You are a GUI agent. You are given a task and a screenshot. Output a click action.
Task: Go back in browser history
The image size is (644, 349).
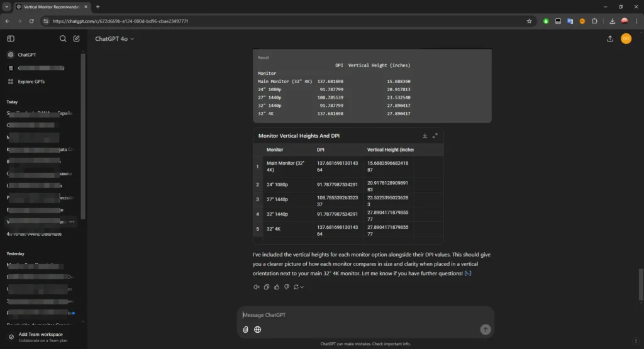(x=8, y=21)
